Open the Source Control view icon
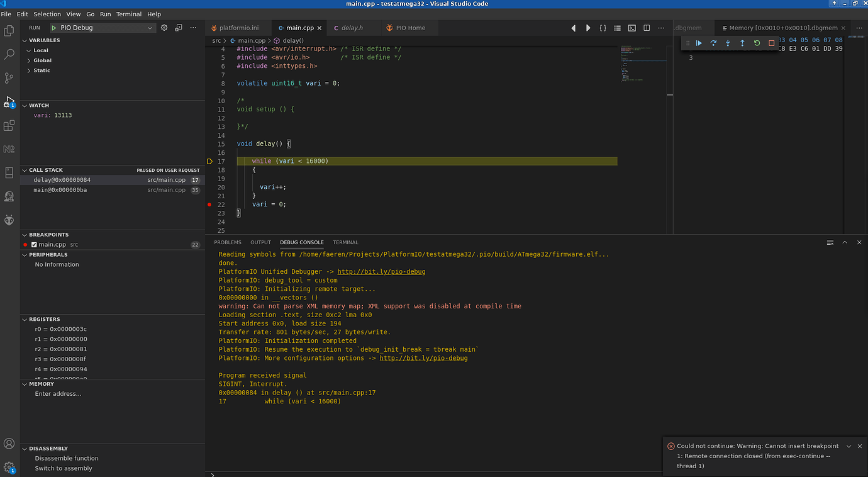 point(9,78)
